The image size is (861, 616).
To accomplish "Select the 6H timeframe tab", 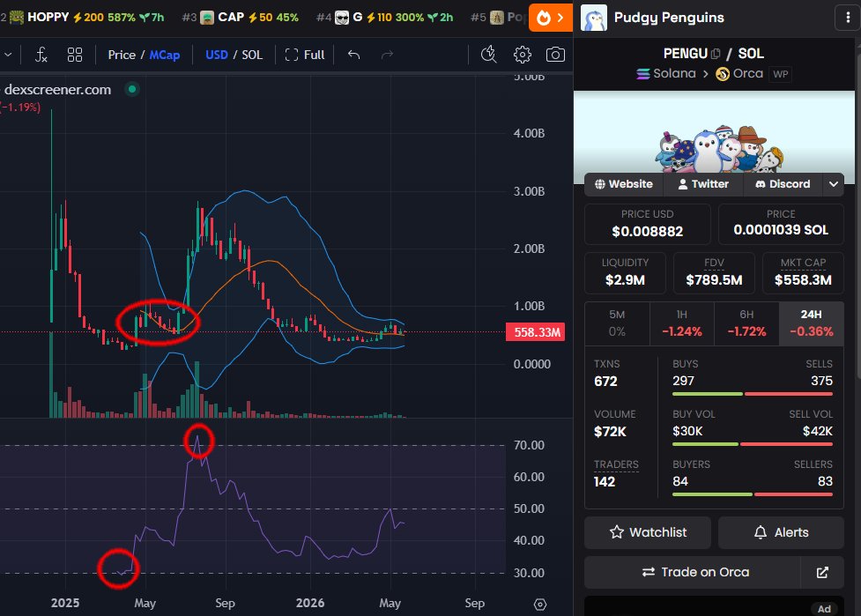I will (x=746, y=323).
